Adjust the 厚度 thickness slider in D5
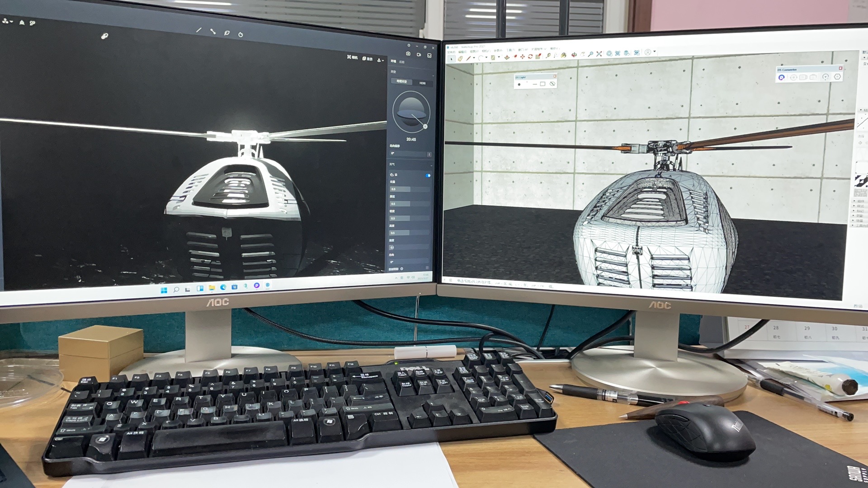The height and width of the screenshot is (488, 868). pos(410,204)
